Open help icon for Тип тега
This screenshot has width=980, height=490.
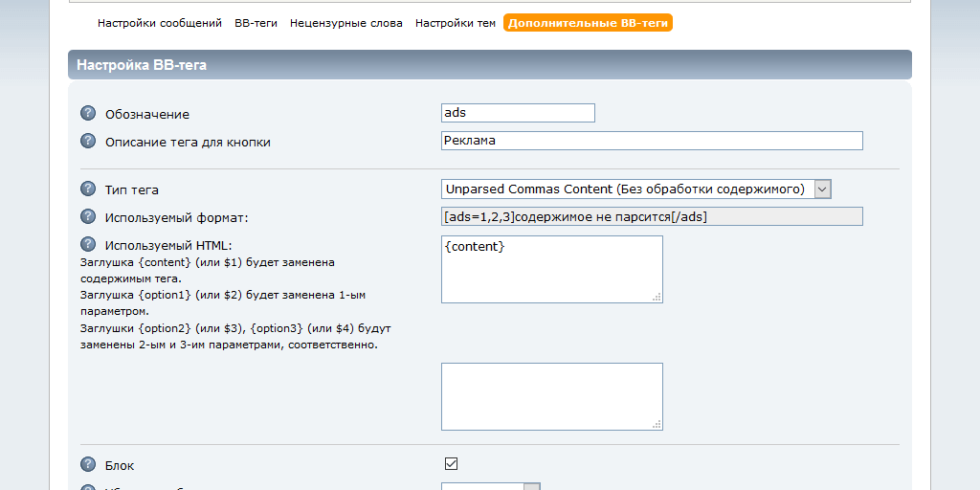point(88,189)
